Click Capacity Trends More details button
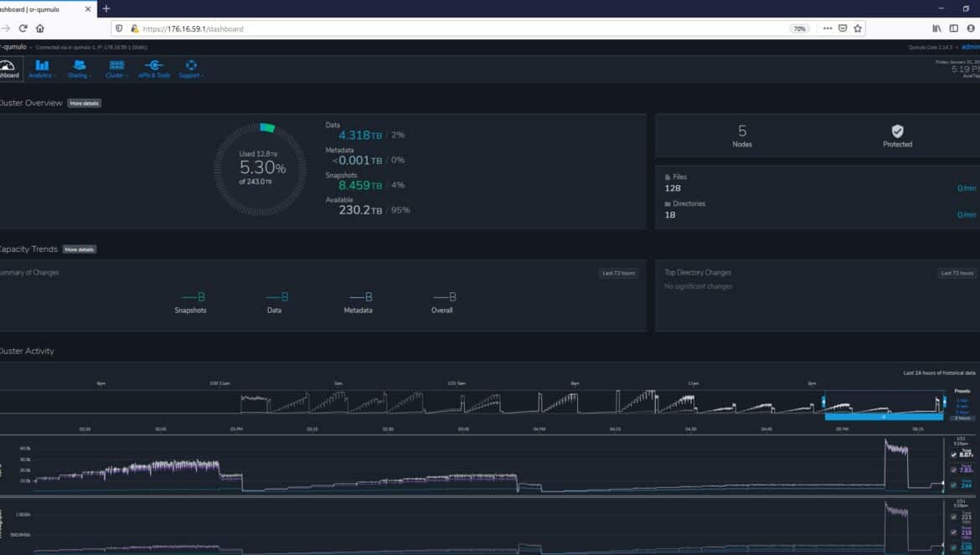This screenshot has width=980, height=555. coord(80,249)
